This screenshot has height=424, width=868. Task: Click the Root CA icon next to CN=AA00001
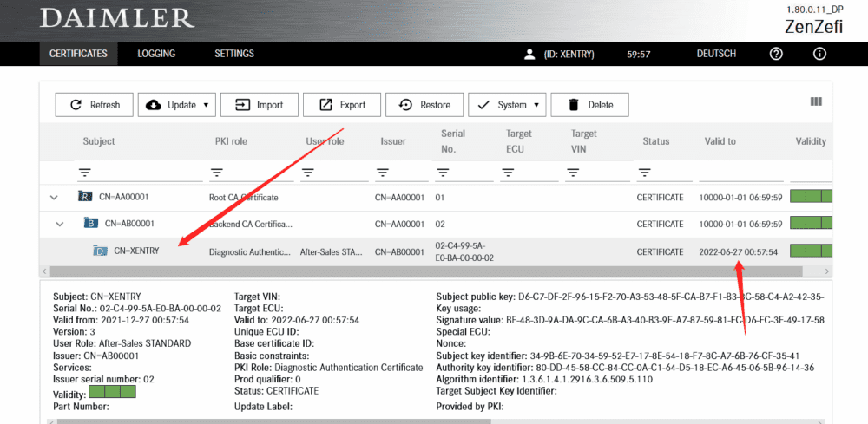pyautogui.click(x=85, y=196)
